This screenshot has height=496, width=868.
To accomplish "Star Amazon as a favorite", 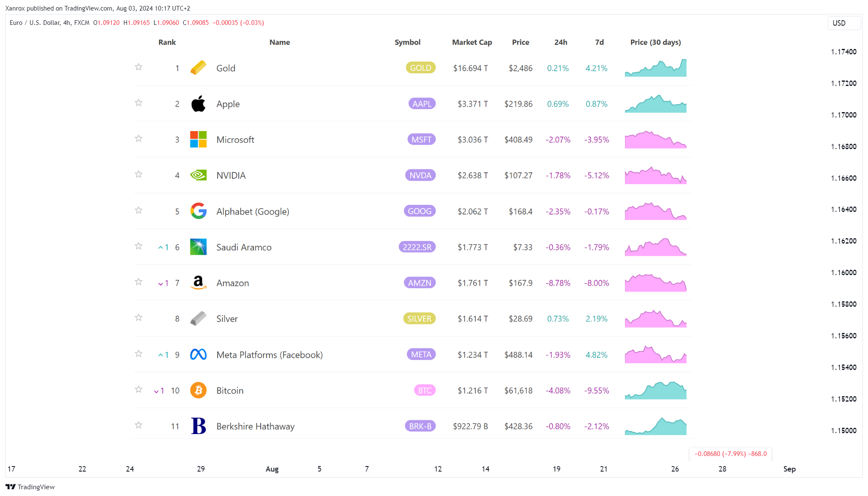I will tap(139, 282).
